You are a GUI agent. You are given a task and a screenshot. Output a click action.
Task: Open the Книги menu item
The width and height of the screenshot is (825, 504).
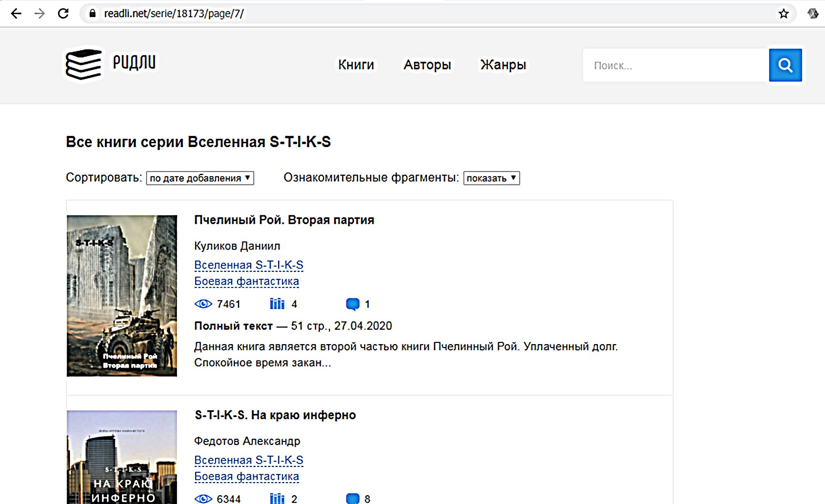point(356,65)
